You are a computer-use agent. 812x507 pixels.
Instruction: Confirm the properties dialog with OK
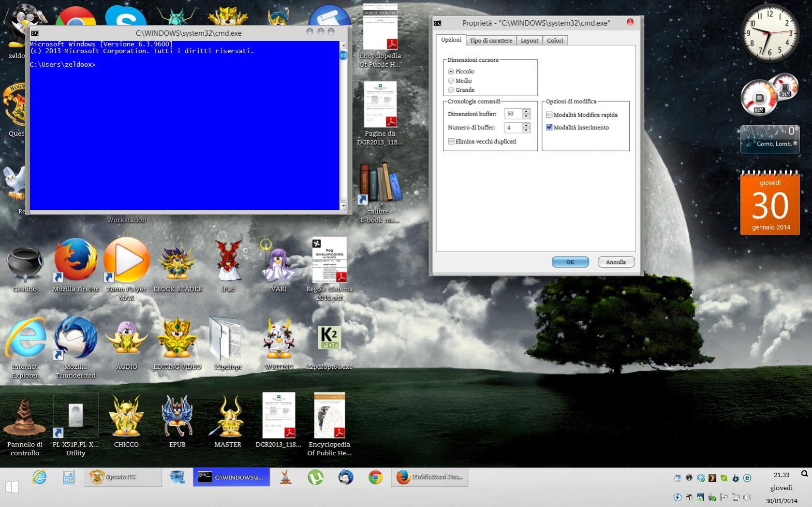coord(570,262)
